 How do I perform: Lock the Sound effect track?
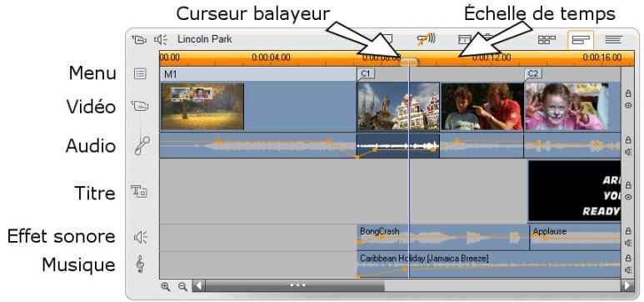pos(628,232)
